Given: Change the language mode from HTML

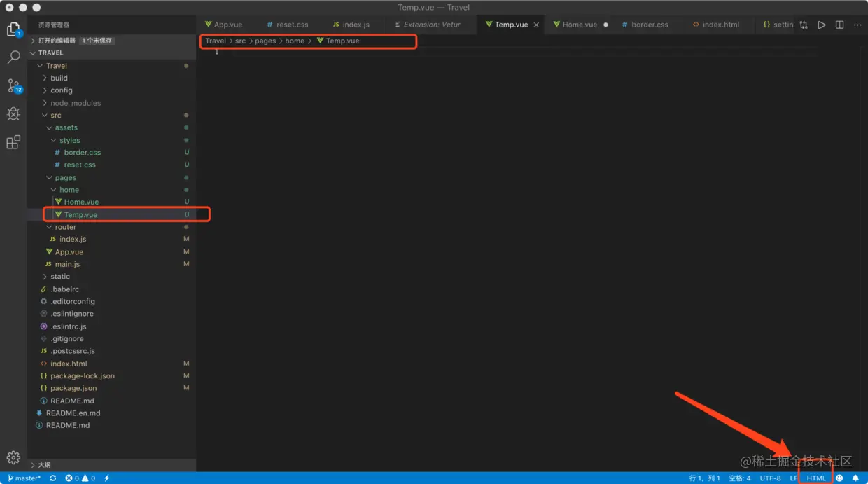Looking at the screenshot, I should [x=815, y=478].
